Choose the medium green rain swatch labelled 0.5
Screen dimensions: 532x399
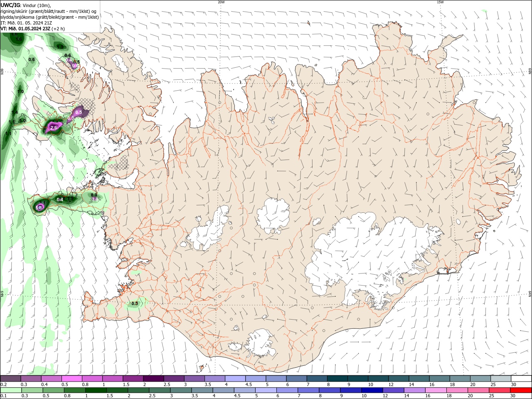tap(54, 390)
